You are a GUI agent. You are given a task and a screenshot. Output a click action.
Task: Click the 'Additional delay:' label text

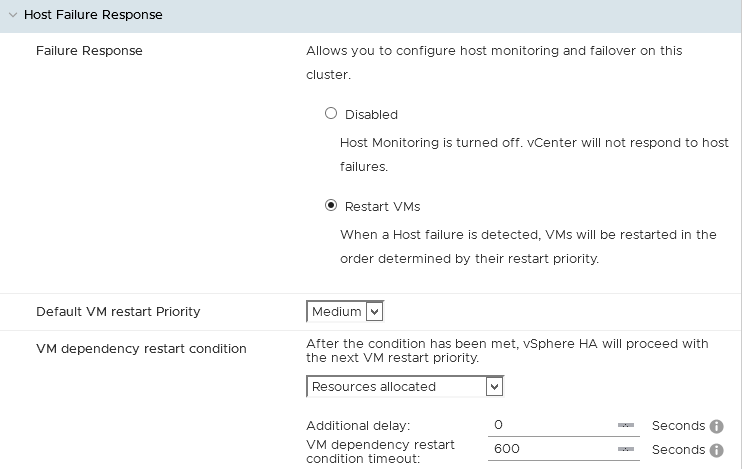[x=358, y=426]
